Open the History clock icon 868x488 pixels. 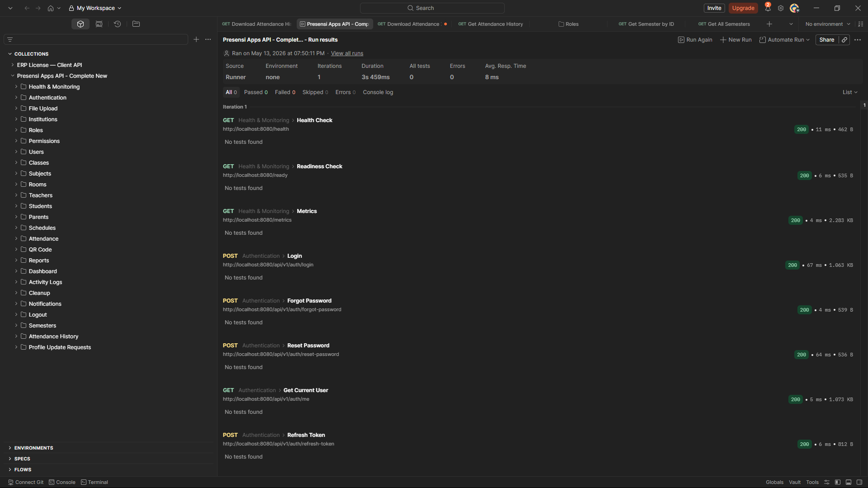pos(117,24)
